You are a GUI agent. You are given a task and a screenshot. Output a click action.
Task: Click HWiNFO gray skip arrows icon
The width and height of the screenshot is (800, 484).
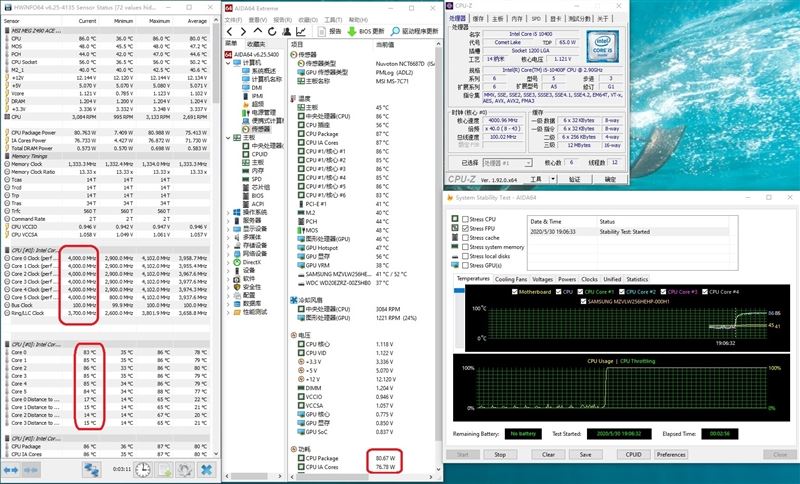pos(31,469)
